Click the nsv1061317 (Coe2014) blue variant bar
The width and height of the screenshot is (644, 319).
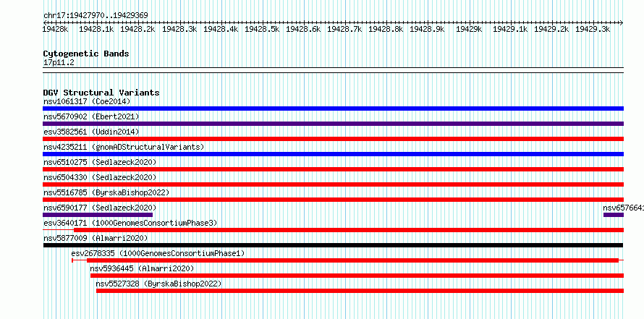(x=333, y=109)
